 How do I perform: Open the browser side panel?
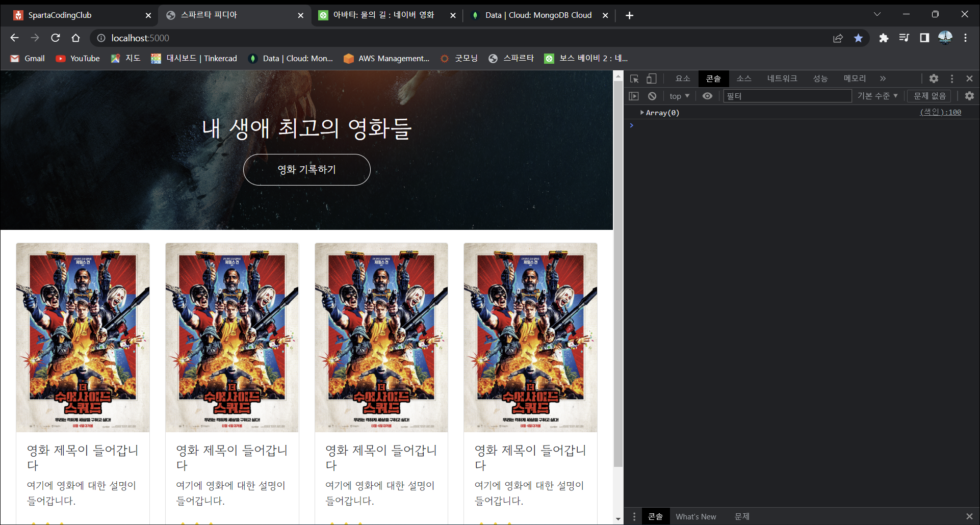pyautogui.click(x=924, y=38)
